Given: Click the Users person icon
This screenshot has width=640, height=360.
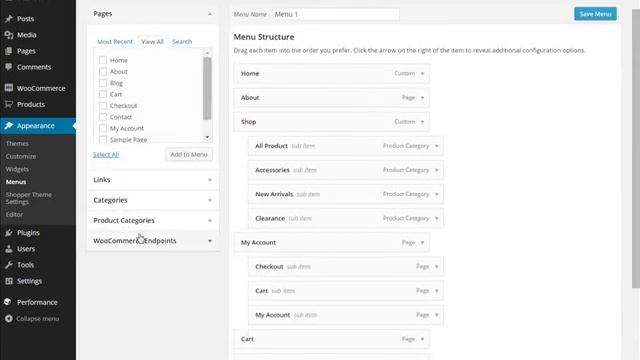Looking at the screenshot, I should pos(9,249).
